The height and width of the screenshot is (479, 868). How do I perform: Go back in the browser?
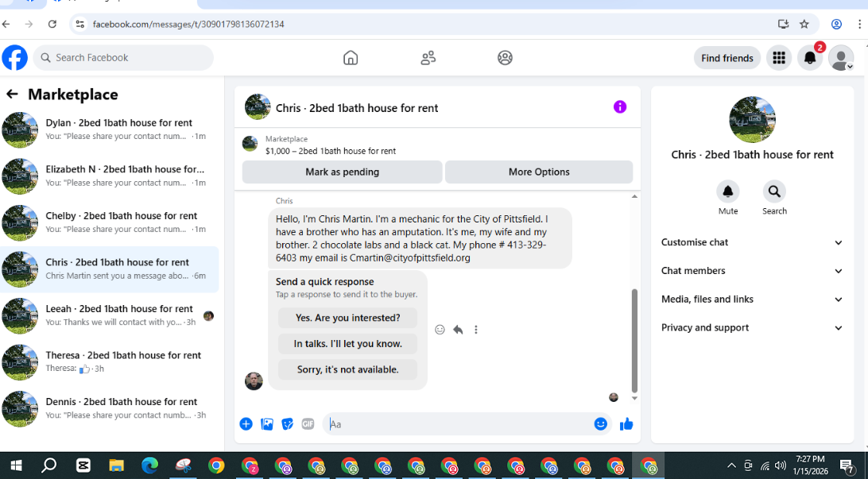pos(6,25)
